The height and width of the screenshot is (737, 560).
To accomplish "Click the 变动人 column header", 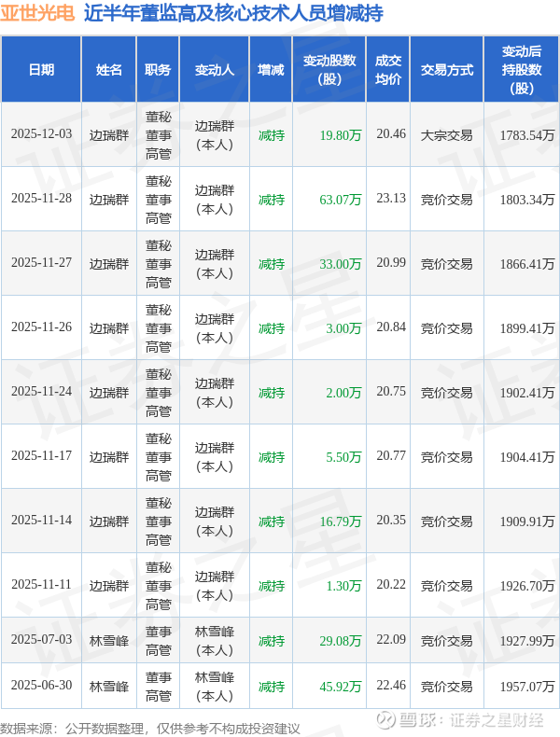I will pos(215,70).
